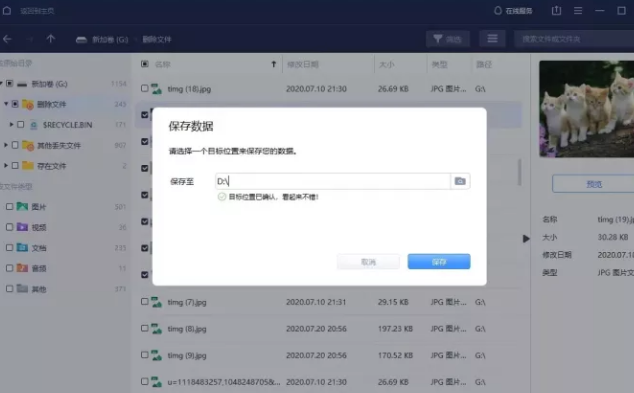Click the Deleted Files (删除文件) folder icon in the tree
The image size is (634, 393).
(28, 104)
